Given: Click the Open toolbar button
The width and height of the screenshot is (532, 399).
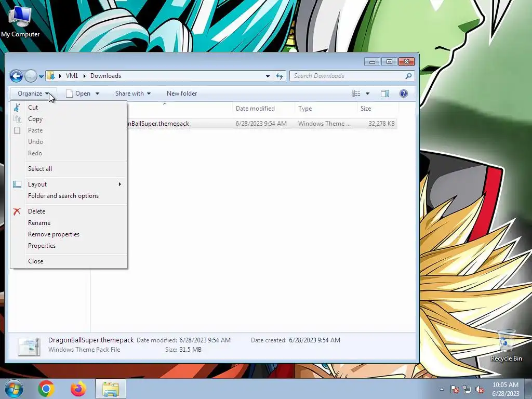Looking at the screenshot, I should 78,94.
